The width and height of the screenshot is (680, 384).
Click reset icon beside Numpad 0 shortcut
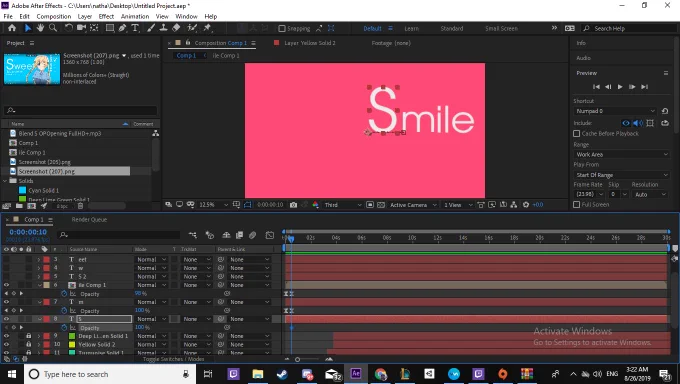click(665, 111)
